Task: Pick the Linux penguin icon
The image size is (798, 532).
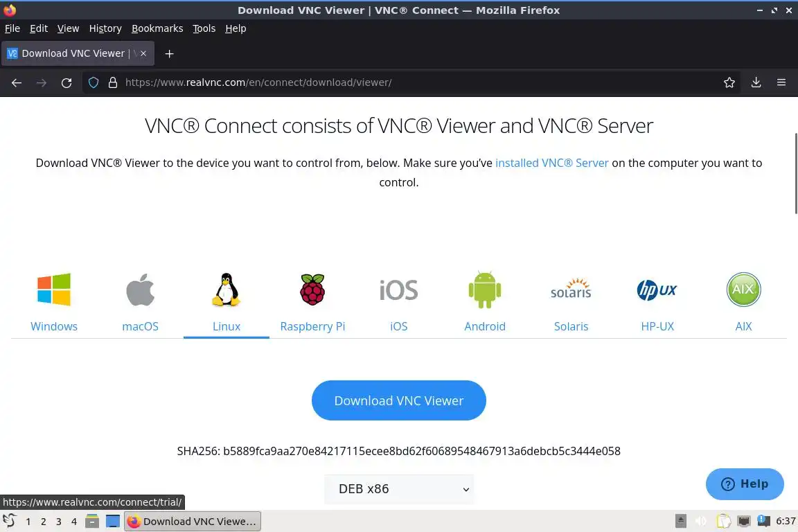Action: click(227, 289)
